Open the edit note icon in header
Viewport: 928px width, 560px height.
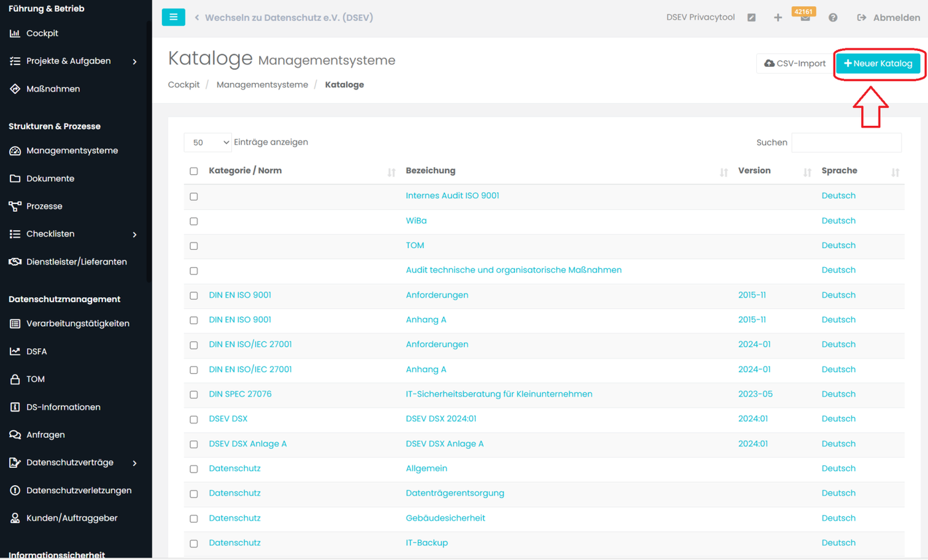click(x=751, y=18)
